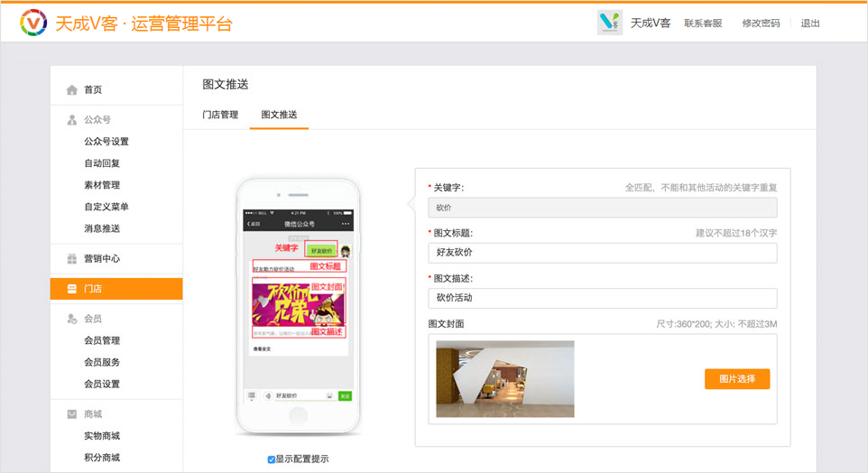Toggle the 显示配置提示 checkbox
Image resolution: width=868 pixels, height=473 pixels.
click(x=272, y=459)
